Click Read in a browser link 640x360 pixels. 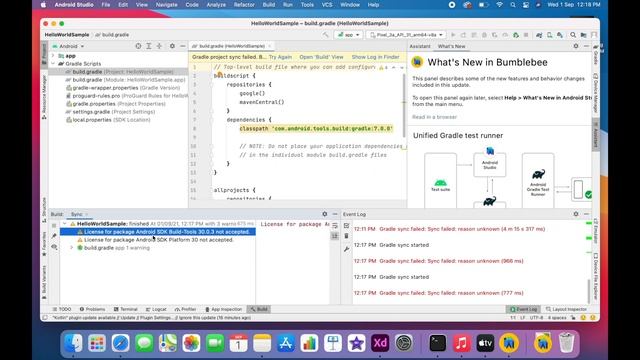(x=434, y=117)
